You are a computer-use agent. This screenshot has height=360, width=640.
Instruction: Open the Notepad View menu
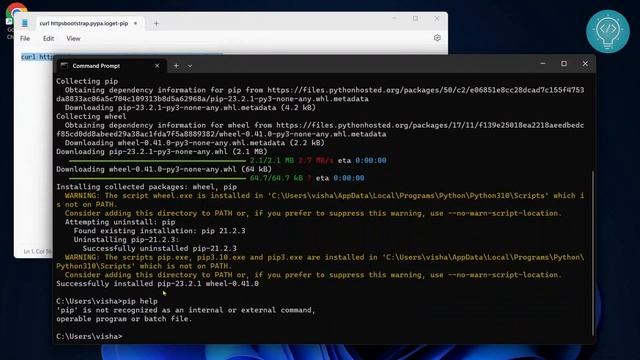[73, 38]
